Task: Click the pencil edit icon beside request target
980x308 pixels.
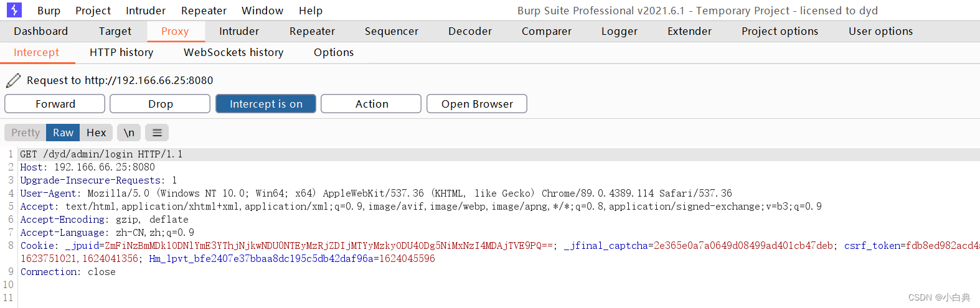Action: [x=13, y=80]
